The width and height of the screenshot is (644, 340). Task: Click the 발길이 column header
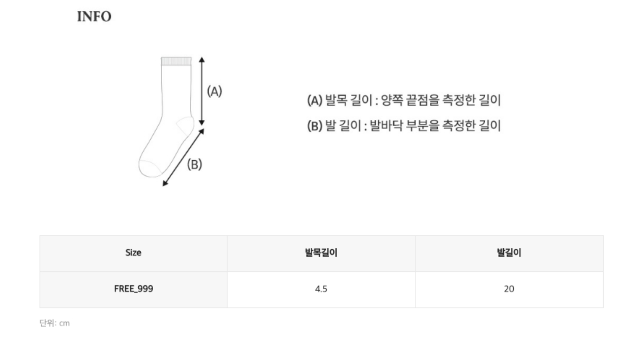509,253
